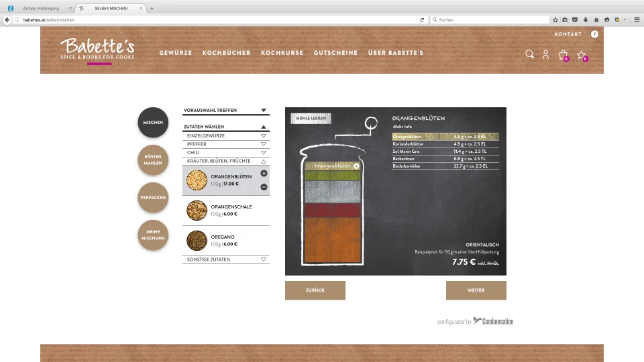Select the Bockshornklee row in ingredient list

click(x=445, y=166)
